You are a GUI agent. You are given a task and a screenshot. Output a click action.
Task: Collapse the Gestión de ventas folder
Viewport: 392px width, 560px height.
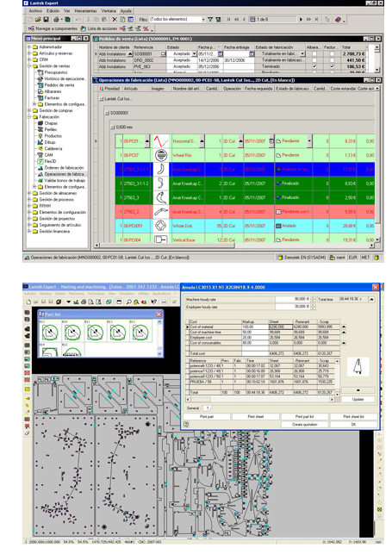[29, 66]
